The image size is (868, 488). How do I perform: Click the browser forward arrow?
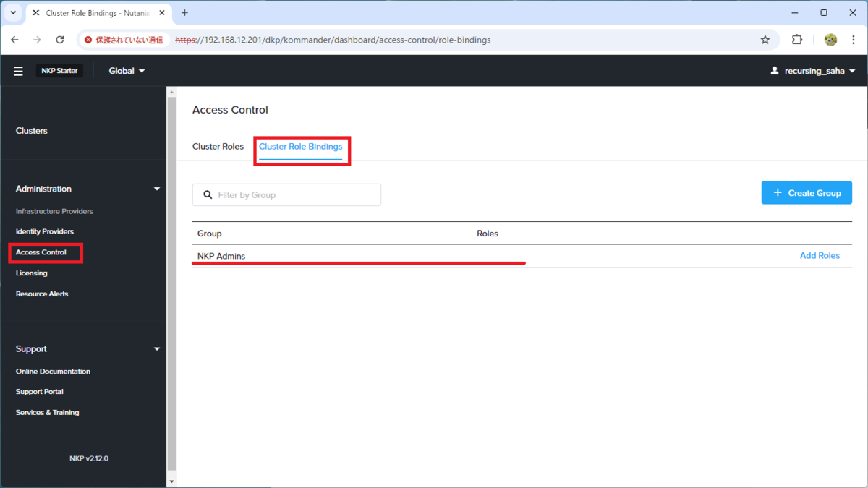pyautogui.click(x=37, y=40)
